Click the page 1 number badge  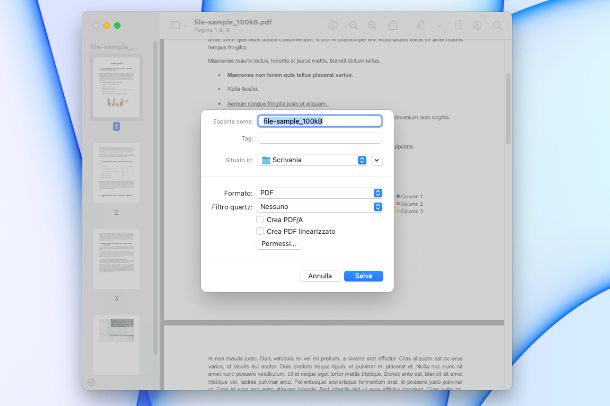tap(116, 126)
